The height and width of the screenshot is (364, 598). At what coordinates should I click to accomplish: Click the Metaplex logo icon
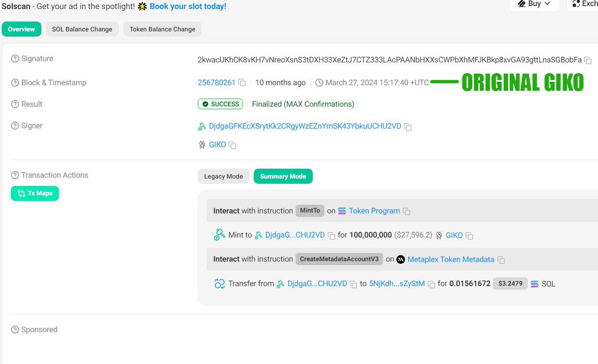pyautogui.click(x=400, y=259)
